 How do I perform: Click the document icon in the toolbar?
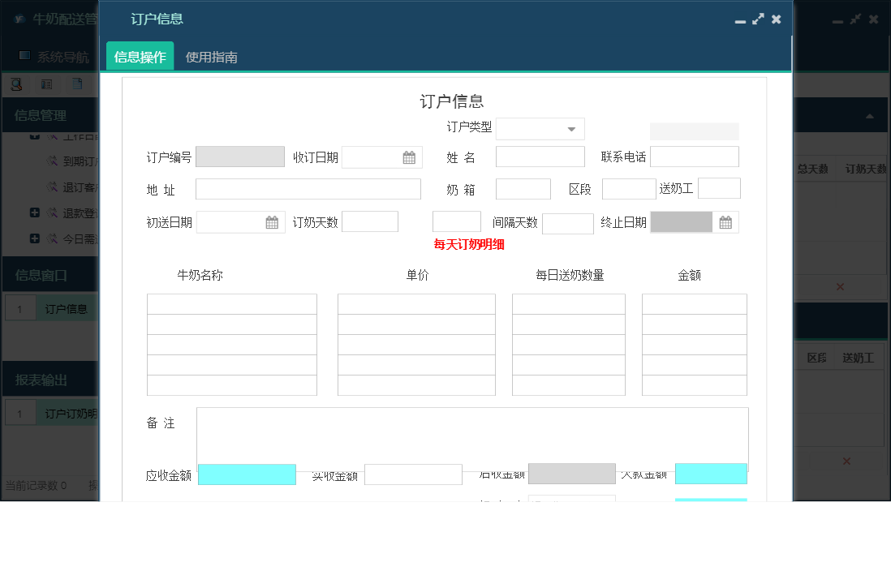(78, 84)
